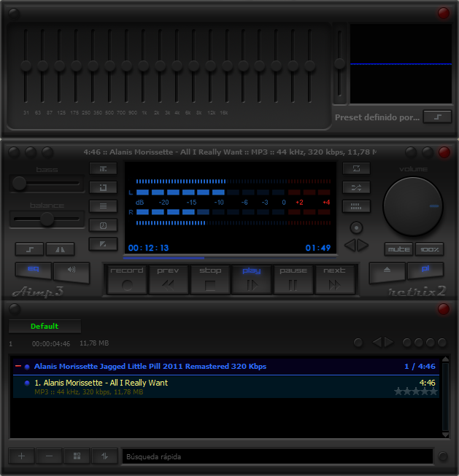Image resolution: width=459 pixels, height=476 pixels.
Task: Toggle the shuffle mode icon
Action: coord(356,187)
